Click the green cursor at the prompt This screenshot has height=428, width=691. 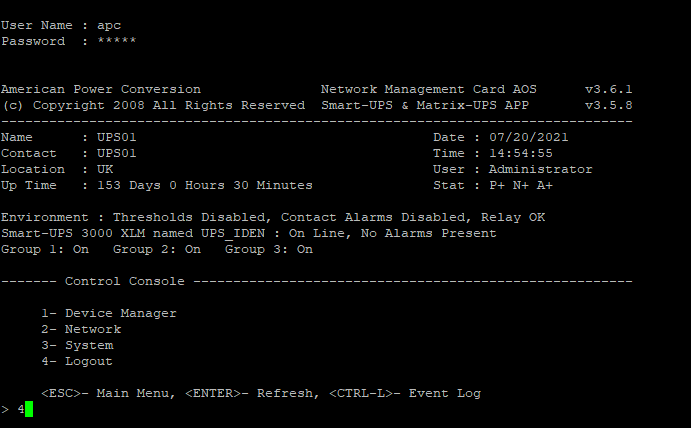tap(29, 409)
